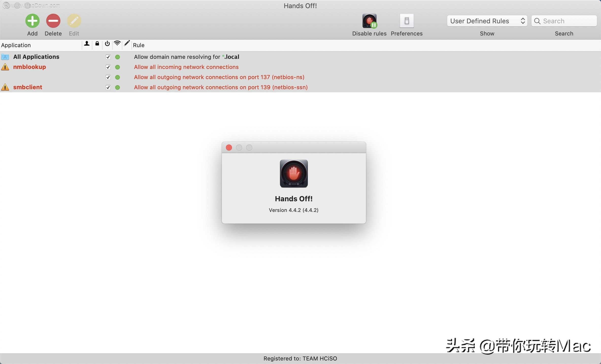Click the Hands Off! firewall icon in toolbar
The height and width of the screenshot is (364, 601).
pyautogui.click(x=370, y=21)
